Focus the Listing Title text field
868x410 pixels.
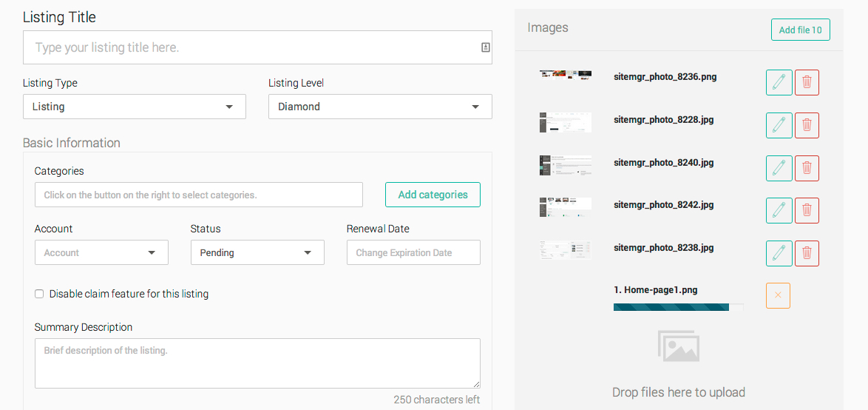point(251,47)
